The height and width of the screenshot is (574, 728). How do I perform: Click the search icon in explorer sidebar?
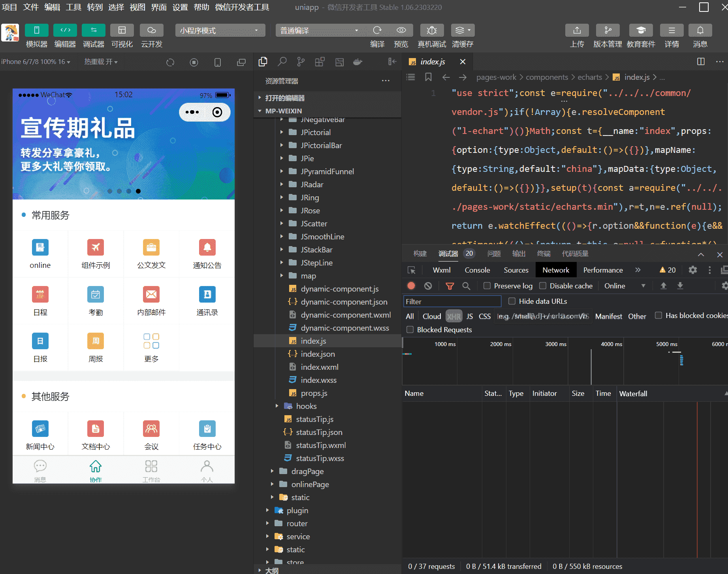282,62
